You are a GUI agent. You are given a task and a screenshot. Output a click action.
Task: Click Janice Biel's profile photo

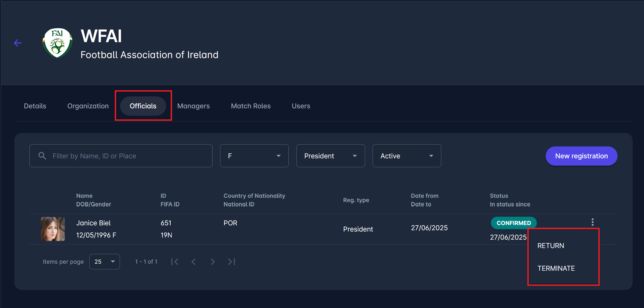[x=53, y=229]
